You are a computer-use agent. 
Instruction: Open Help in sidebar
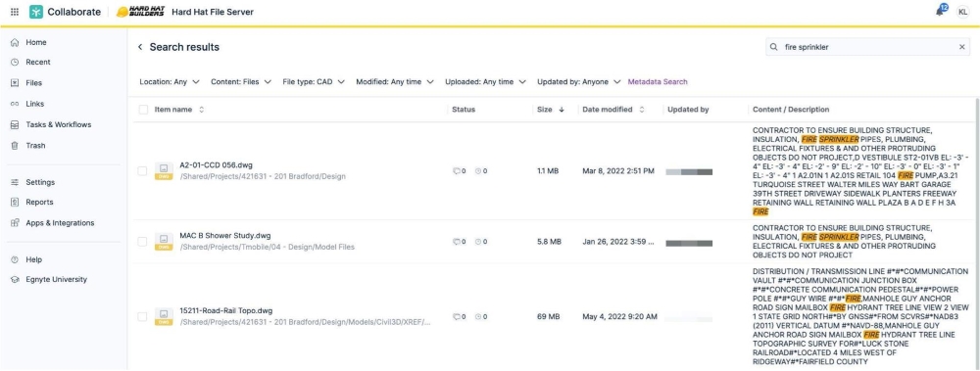(33, 259)
